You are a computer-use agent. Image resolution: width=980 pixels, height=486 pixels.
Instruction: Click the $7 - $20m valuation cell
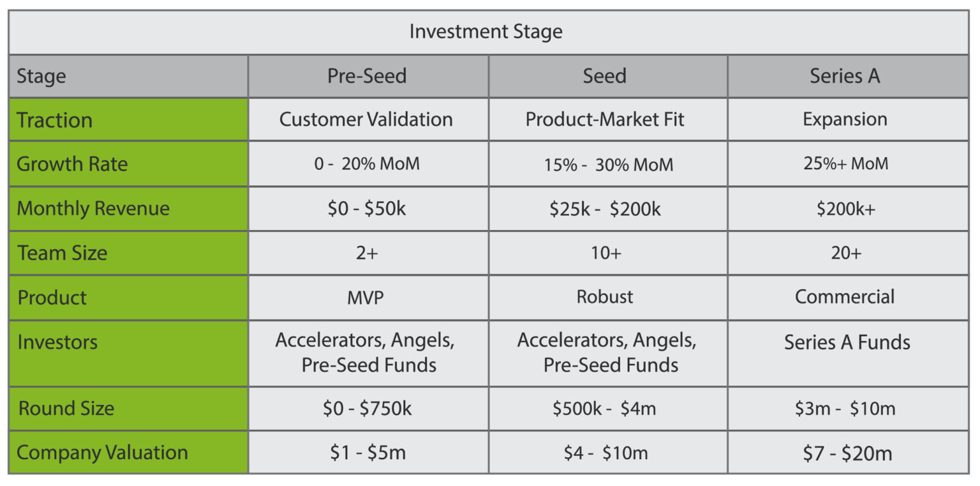pos(847,453)
